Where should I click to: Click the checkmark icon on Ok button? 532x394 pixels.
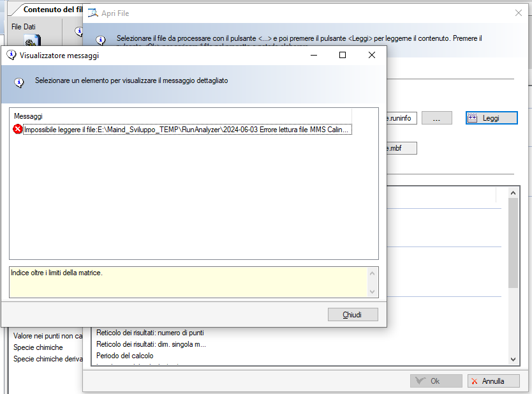pos(421,381)
